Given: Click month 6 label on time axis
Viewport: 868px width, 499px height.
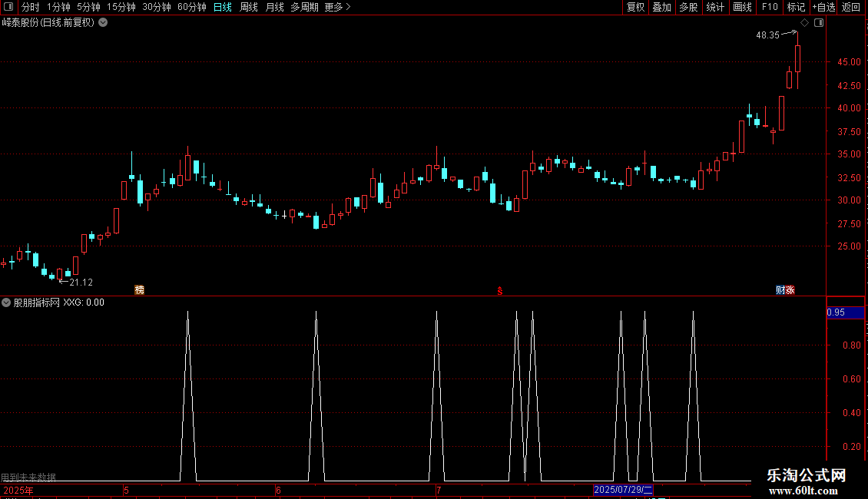Looking at the screenshot, I should click(278, 490).
